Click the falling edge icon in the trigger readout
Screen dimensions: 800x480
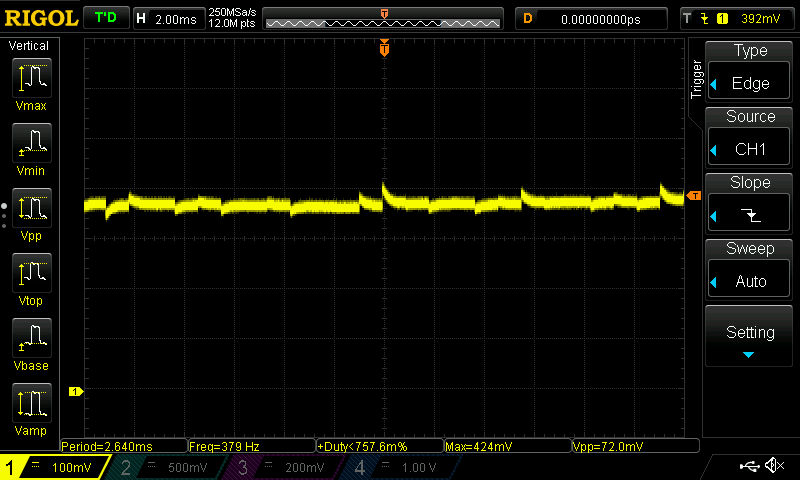(705, 19)
